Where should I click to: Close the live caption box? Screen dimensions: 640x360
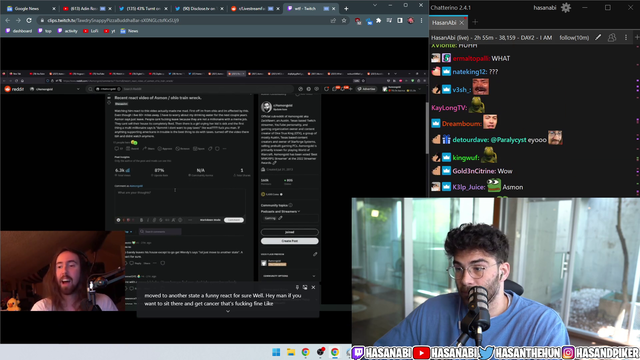tap(313, 287)
